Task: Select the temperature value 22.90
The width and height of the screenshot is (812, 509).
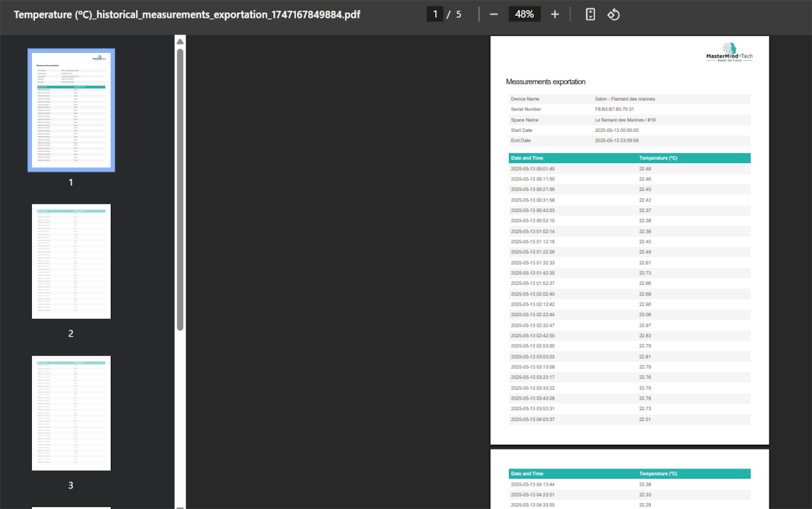Action: tap(645, 304)
